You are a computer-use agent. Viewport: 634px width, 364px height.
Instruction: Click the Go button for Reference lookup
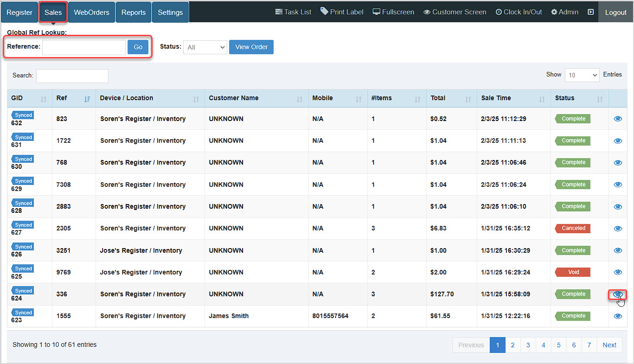pos(138,47)
